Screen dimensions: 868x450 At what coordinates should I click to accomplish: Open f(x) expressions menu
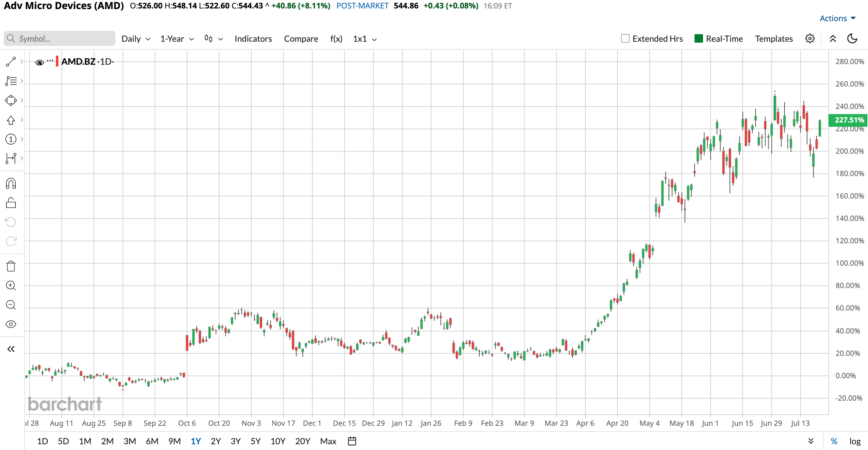tap(336, 39)
